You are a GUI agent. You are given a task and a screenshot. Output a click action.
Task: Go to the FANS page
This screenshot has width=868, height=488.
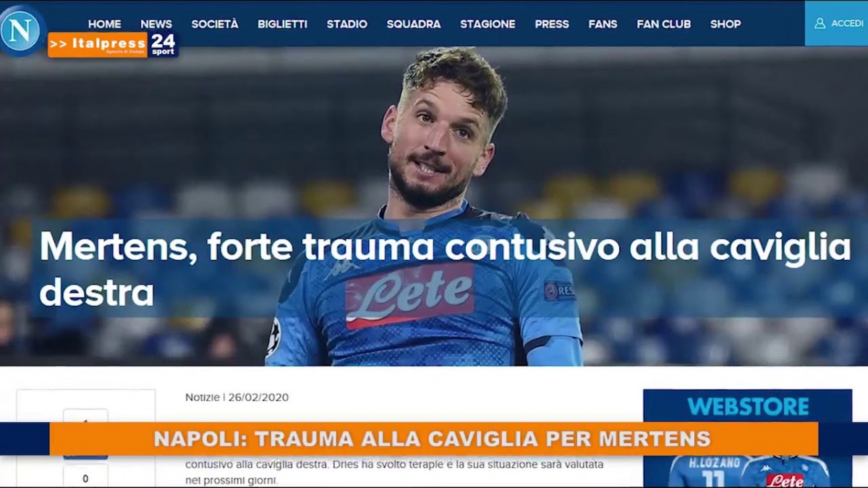pyautogui.click(x=603, y=24)
